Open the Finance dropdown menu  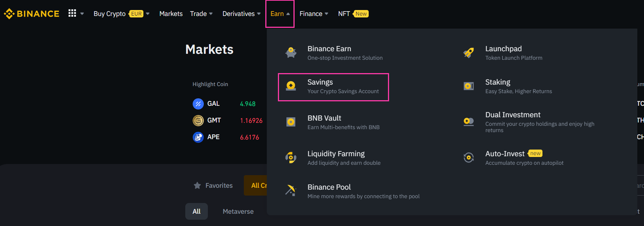[x=313, y=14]
